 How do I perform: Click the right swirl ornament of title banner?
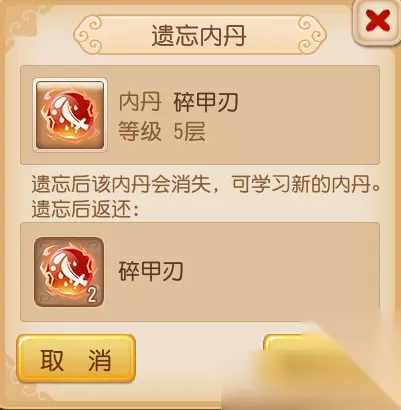tap(312, 34)
